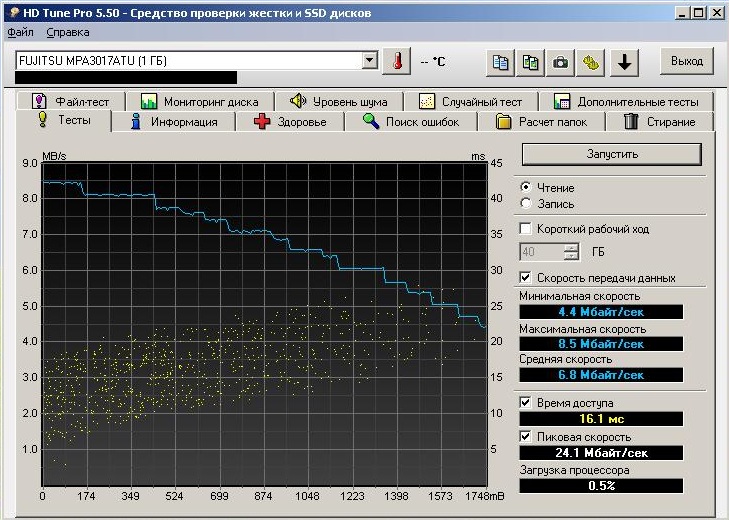Click the magnifier error scan icon
This screenshot has width=729, height=520.
(371, 121)
